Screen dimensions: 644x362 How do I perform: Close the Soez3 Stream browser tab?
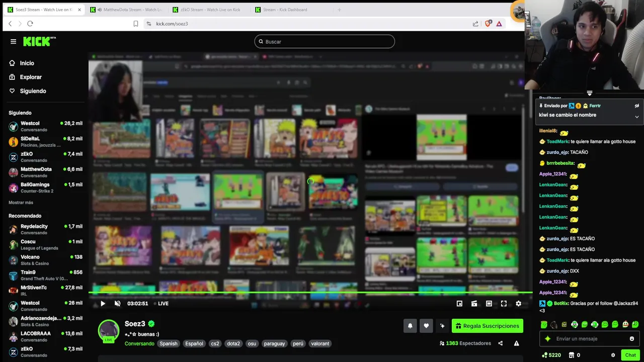click(x=79, y=10)
